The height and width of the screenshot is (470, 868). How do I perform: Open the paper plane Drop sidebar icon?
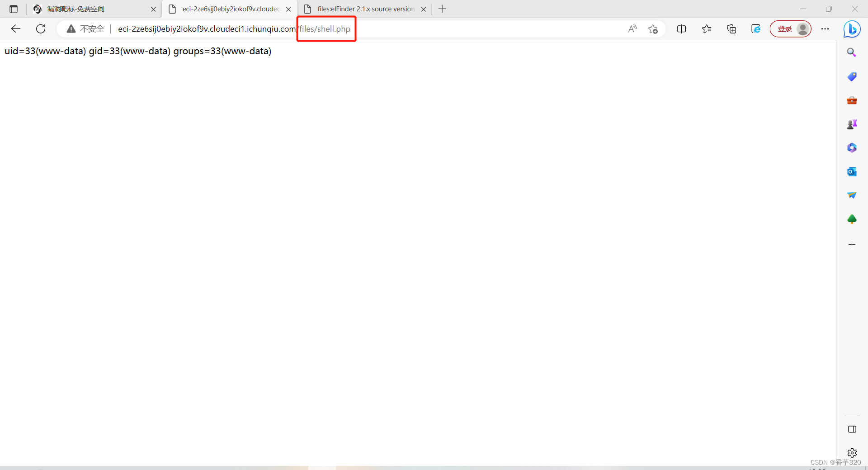tap(852, 195)
